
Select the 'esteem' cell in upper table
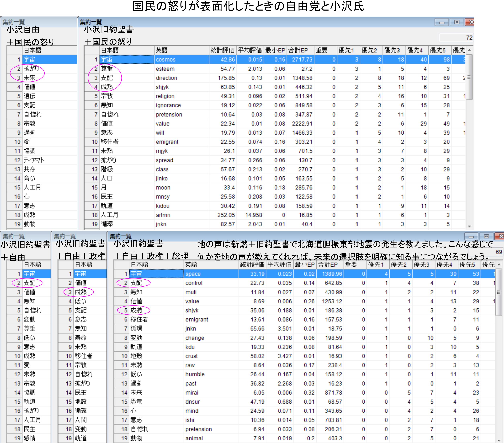point(165,69)
